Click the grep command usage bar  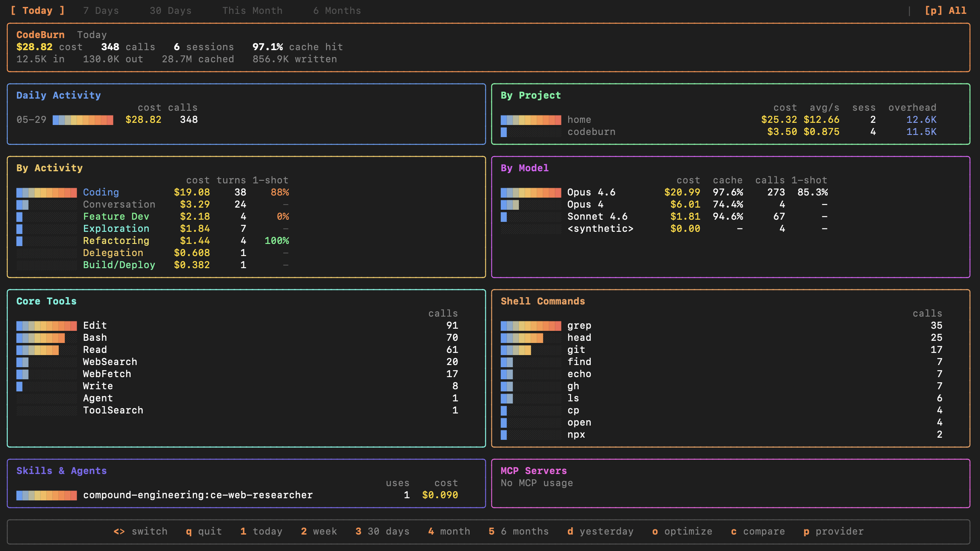click(531, 326)
